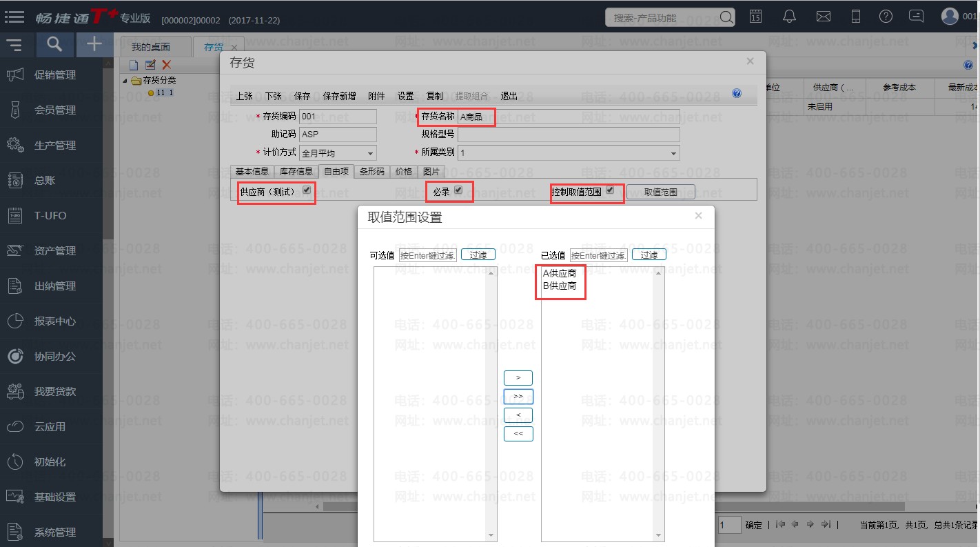Open the 附件 menu item
Image resolution: width=980 pixels, height=547 pixels.
pos(377,96)
